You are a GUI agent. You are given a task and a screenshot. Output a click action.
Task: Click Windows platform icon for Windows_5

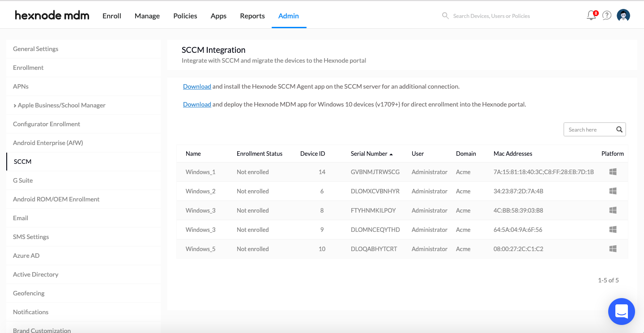pyautogui.click(x=613, y=249)
